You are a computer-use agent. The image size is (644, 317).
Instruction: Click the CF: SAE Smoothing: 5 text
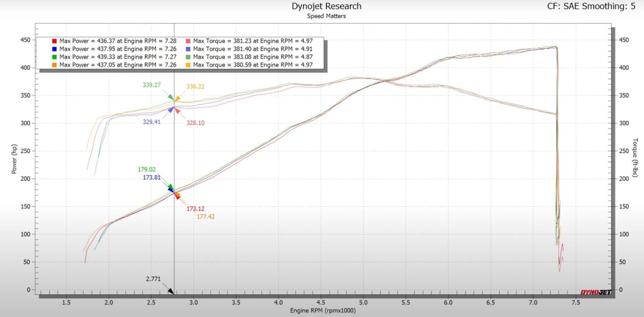click(588, 6)
